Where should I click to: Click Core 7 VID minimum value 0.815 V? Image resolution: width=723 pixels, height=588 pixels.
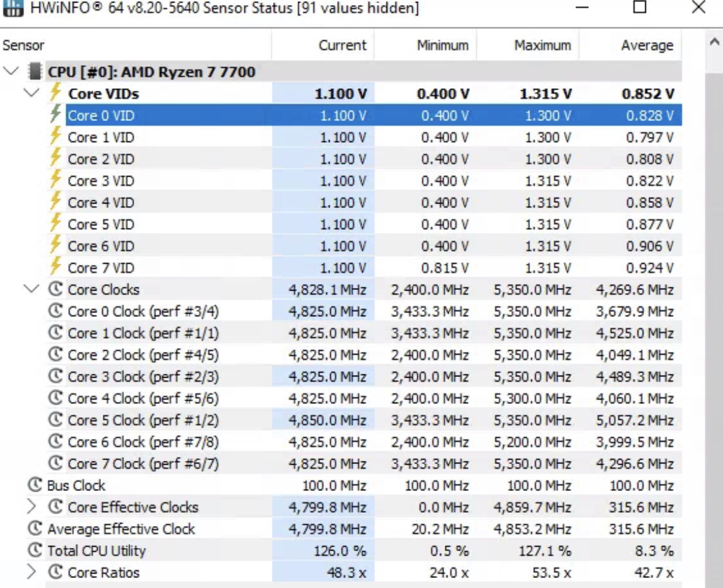(444, 268)
